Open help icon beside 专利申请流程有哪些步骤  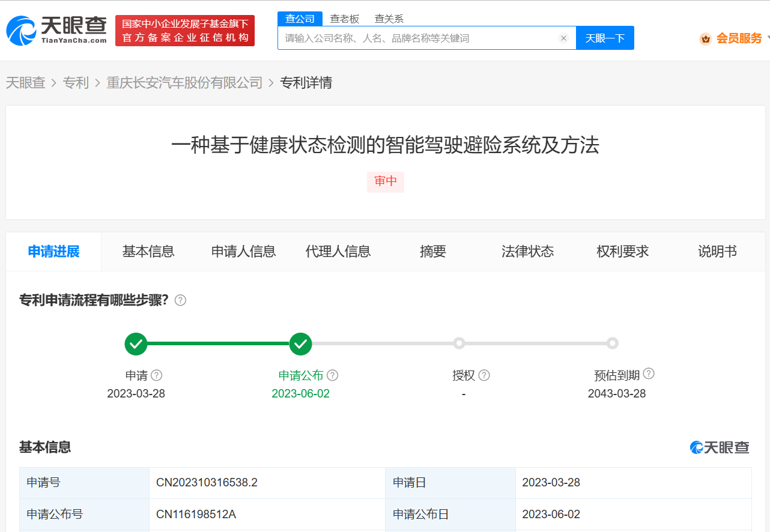(180, 300)
